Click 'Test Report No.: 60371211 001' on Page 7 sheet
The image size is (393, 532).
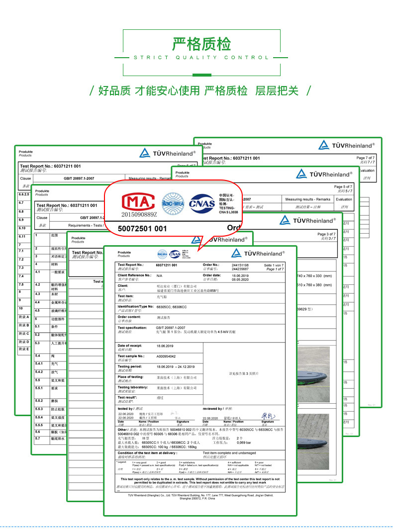(231, 158)
